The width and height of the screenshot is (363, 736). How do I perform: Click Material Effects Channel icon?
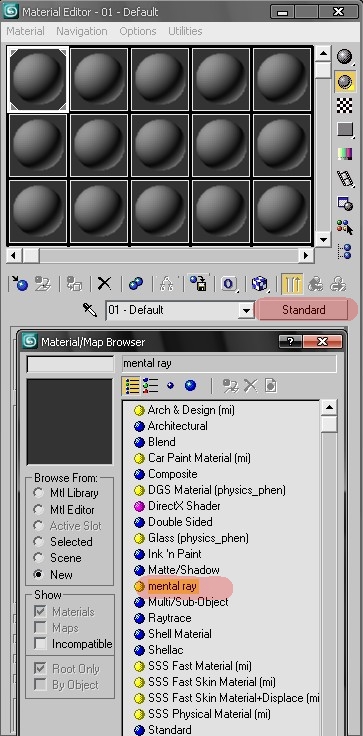click(229, 284)
